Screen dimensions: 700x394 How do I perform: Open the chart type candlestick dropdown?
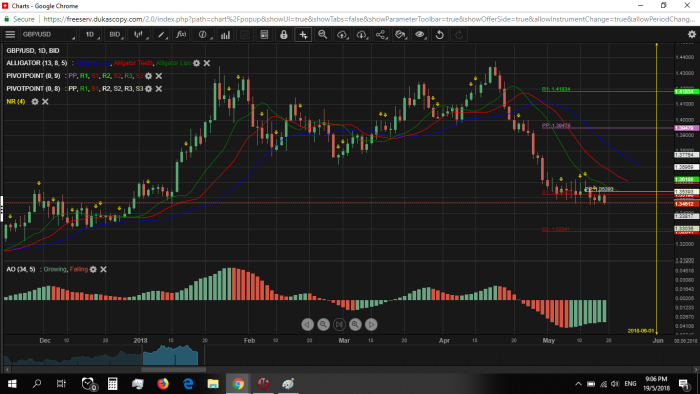tap(140, 34)
